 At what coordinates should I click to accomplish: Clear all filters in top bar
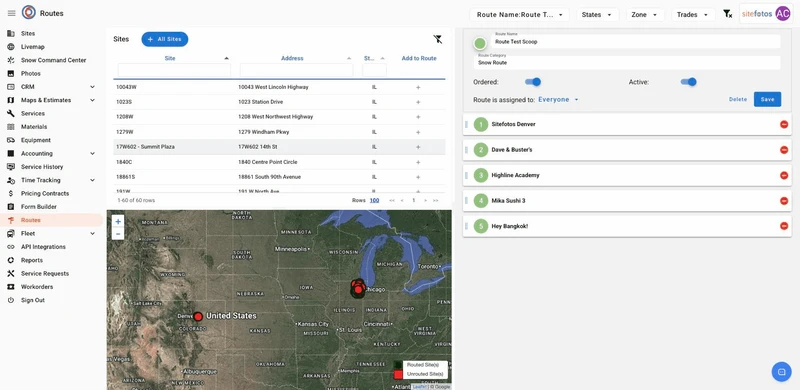tap(728, 14)
